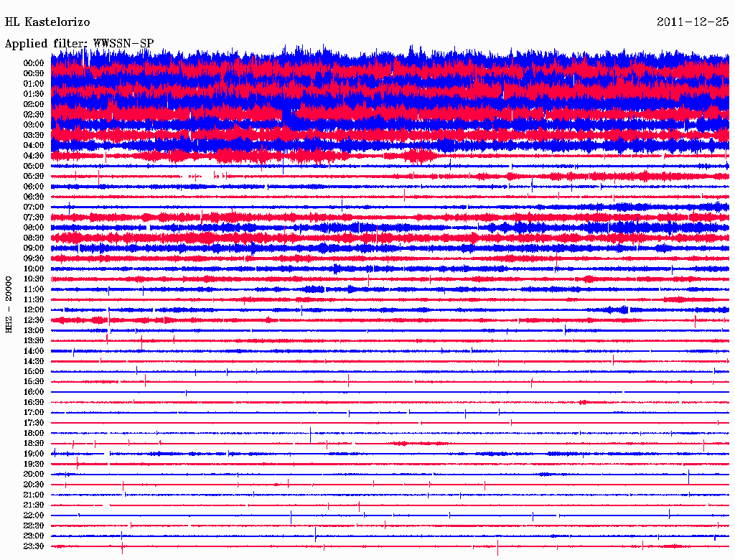
Task: Select the 14:30 time label
Action: (34, 362)
